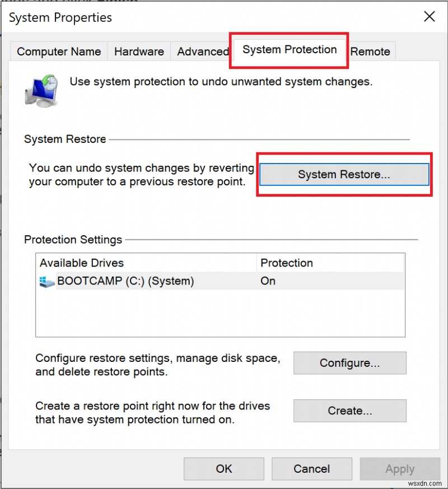
Task: Click empty area in drives list
Action: coord(220,314)
